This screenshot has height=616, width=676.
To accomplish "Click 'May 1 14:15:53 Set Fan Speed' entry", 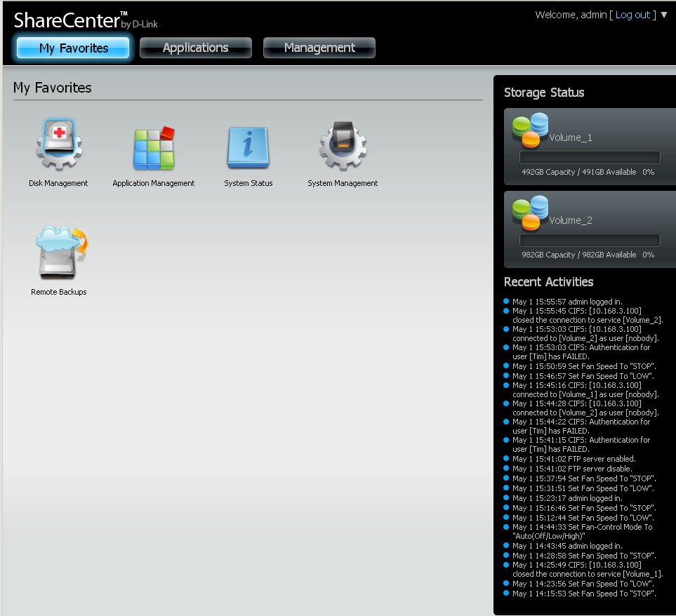I will (x=584, y=594).
